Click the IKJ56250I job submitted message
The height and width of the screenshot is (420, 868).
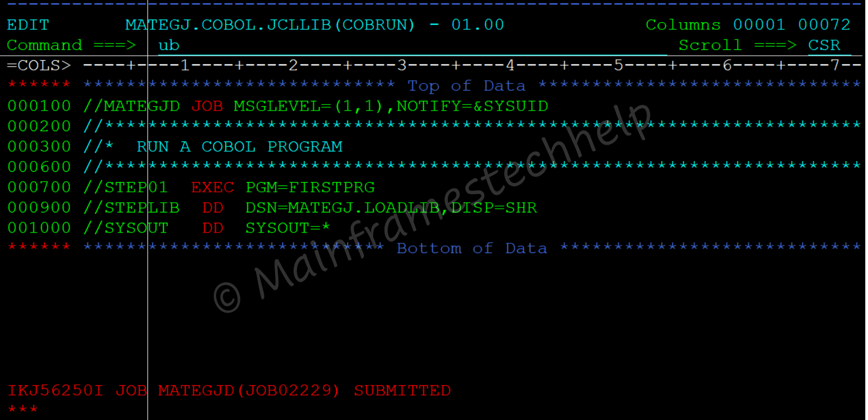229,391
